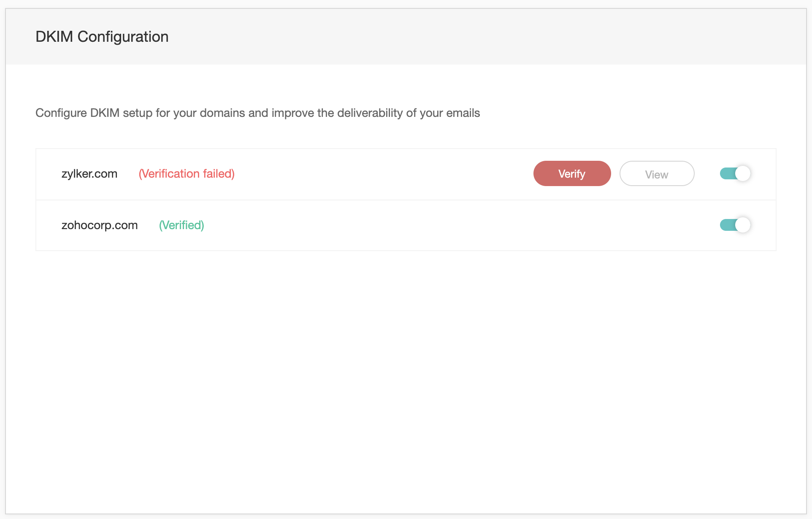Viewport: 812px width, 519px height.
Task: Click the domain name next to "Verified"
Action: pyautogui.click(x=100, y=225)
